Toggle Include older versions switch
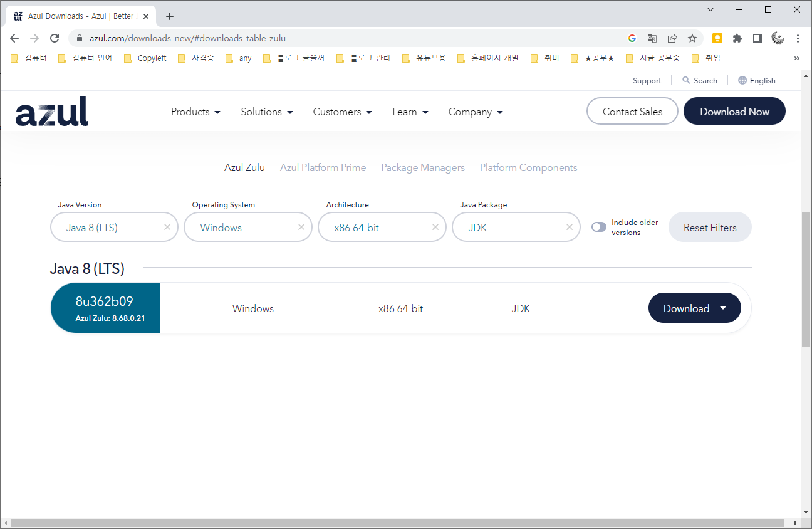 599,227
